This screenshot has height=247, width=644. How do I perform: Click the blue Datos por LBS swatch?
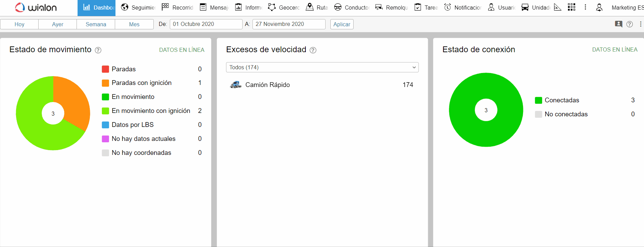coord(106,125)
